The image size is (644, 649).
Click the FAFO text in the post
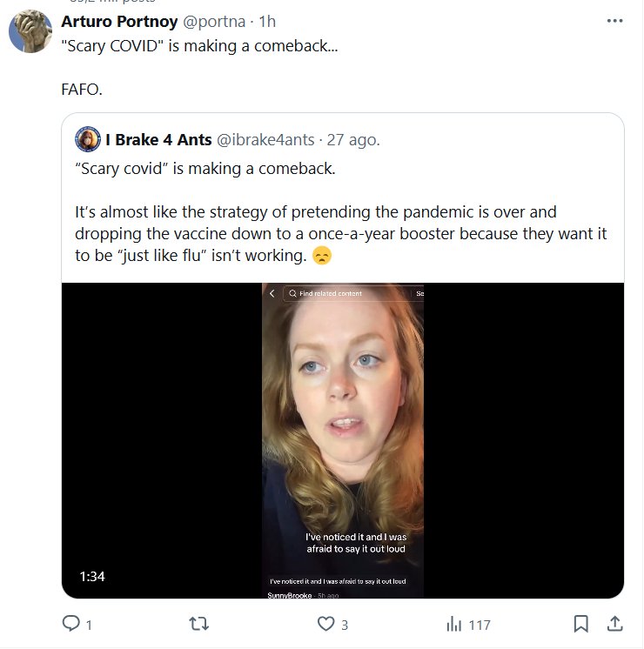[x=81, y=90]
